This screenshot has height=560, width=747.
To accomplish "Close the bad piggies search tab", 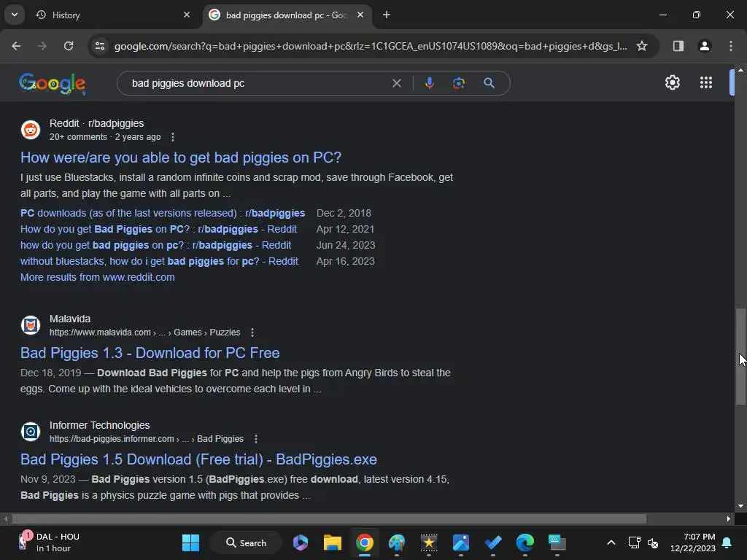I will (360, 15).
